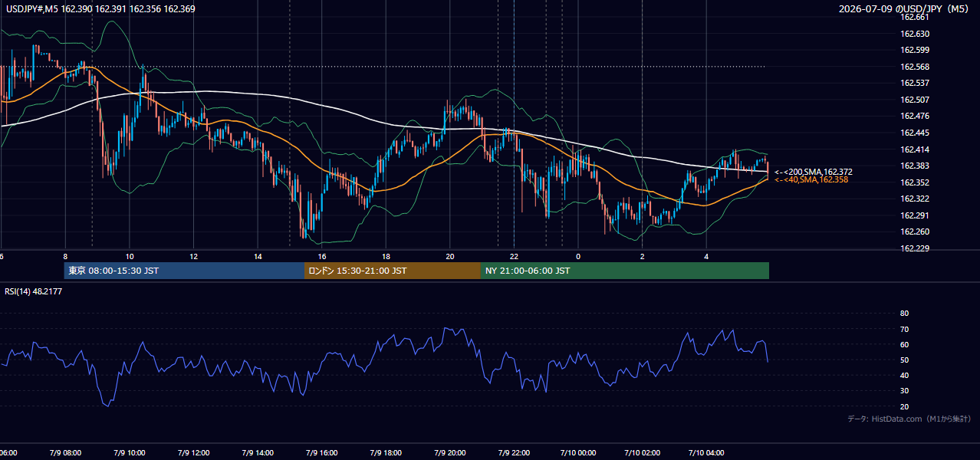The width and height of the screenshot is (980, 460).
Task: Click price axis value 162.630
Action: tap(916, 34)
